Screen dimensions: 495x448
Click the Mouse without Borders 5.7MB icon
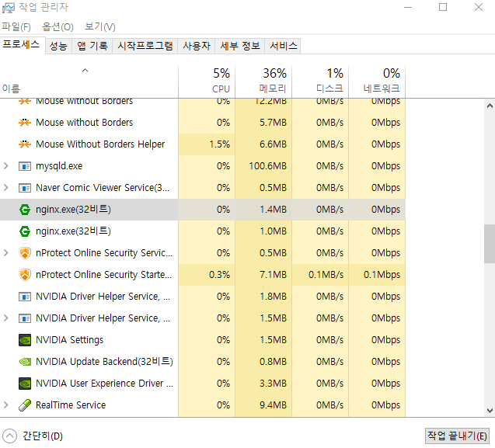pyautogui.click(x=25, y=123)
